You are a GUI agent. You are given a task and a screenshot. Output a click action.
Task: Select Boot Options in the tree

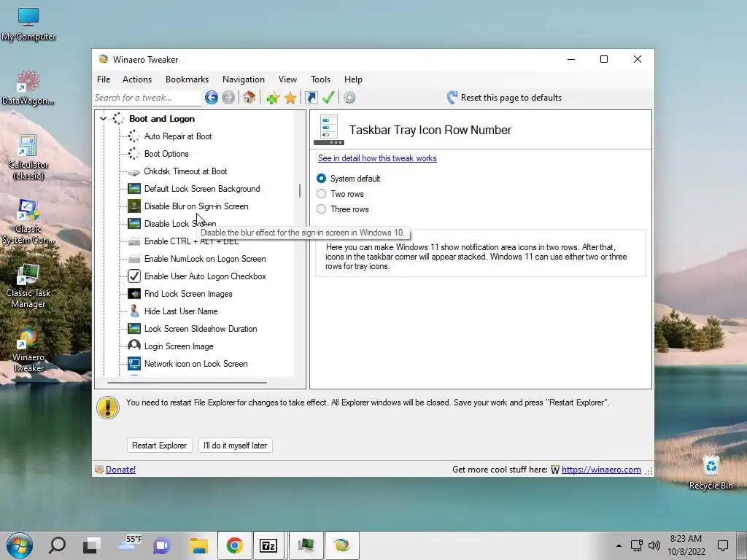(x=166, y=154)
